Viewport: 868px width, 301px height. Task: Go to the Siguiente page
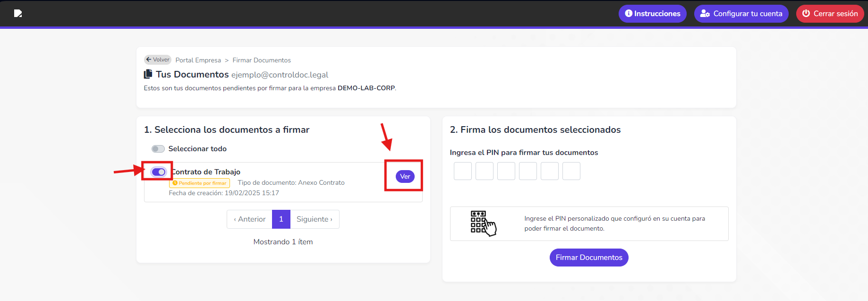315,219
